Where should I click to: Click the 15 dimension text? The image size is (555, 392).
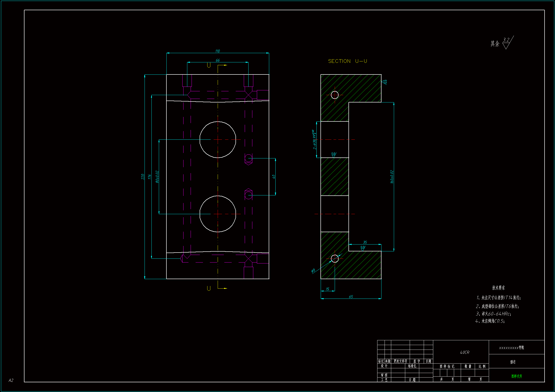(x=327, y=289)
